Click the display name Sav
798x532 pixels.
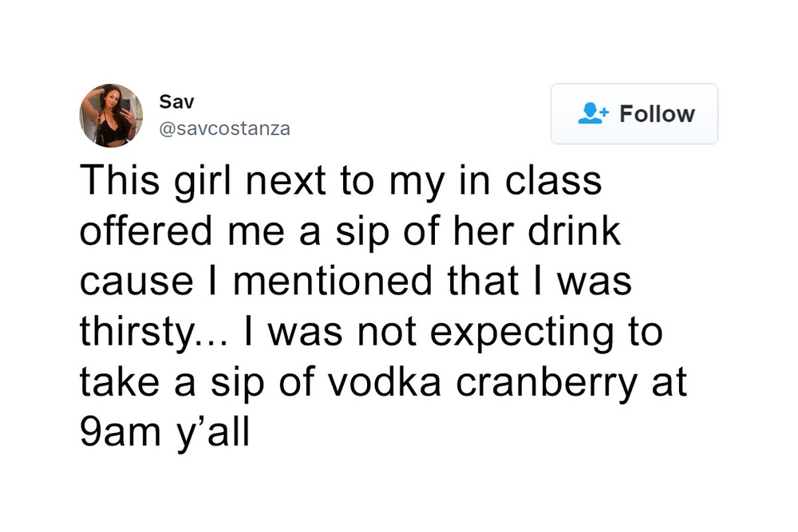[176, 101]
